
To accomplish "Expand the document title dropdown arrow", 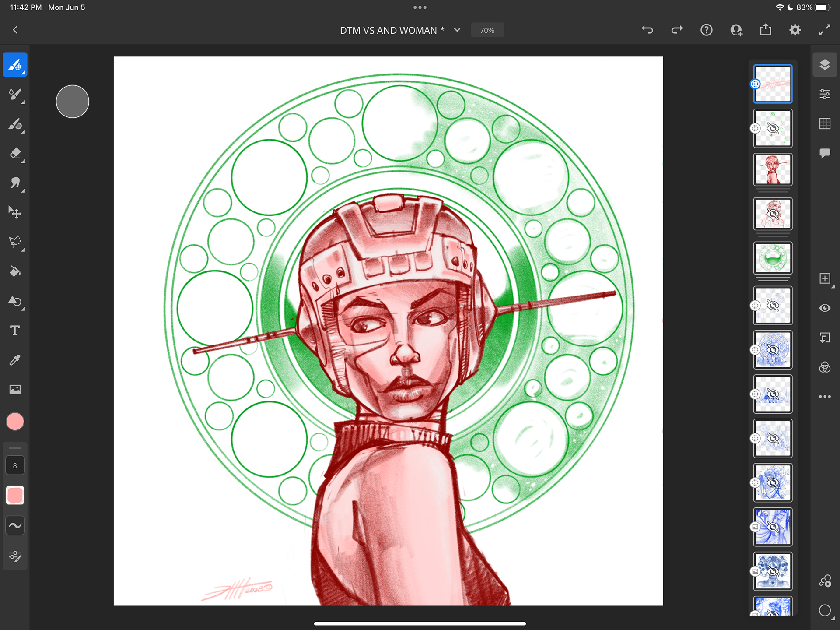I will point(457,30).
